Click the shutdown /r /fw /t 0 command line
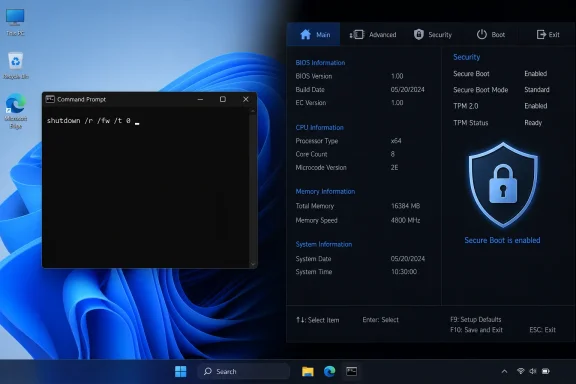This screenshot has width=576, height=384. (x=89, y=121)
